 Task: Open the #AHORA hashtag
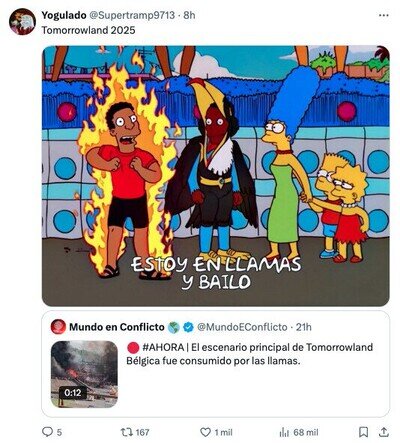point(163,347)
